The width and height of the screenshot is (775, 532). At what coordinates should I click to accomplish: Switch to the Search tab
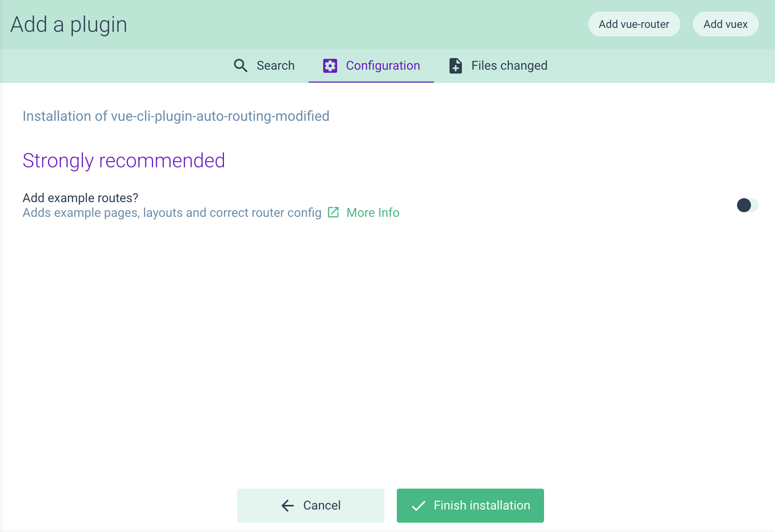264,65
